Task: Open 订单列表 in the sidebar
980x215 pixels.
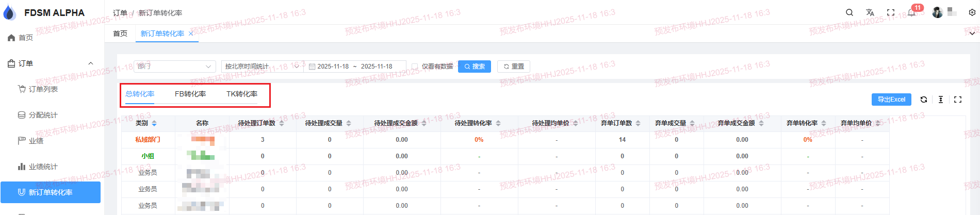Action: pyautogui.click(x=43, y=89)
